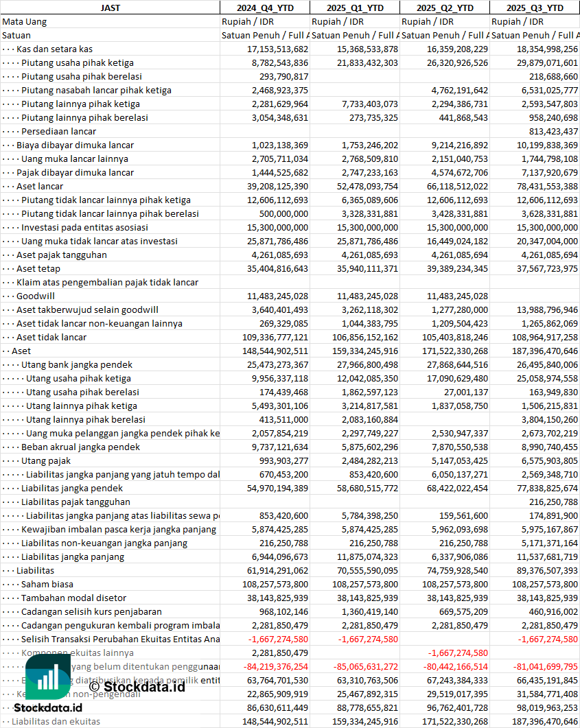
Task: Click cash value 17,153,513,682
Action: click(277, 49)
